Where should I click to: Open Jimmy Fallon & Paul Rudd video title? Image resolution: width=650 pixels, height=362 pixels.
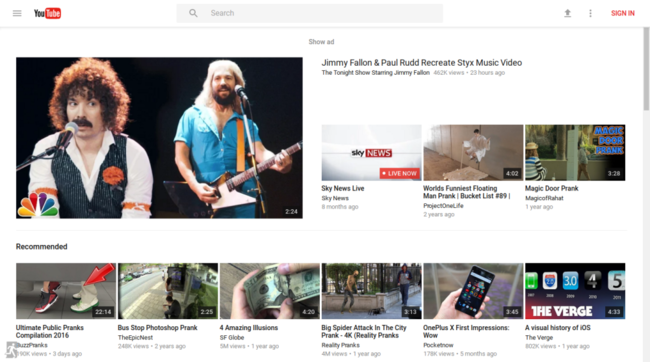(422, 63)
